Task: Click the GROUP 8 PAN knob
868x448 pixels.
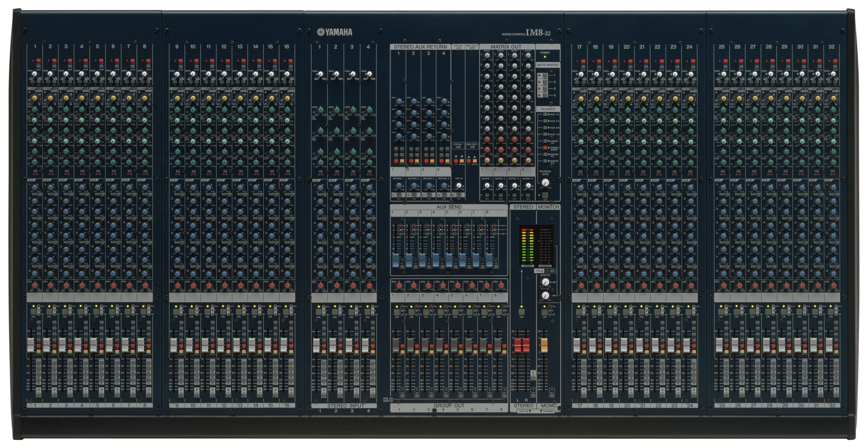Action: [x=501, y=286]
